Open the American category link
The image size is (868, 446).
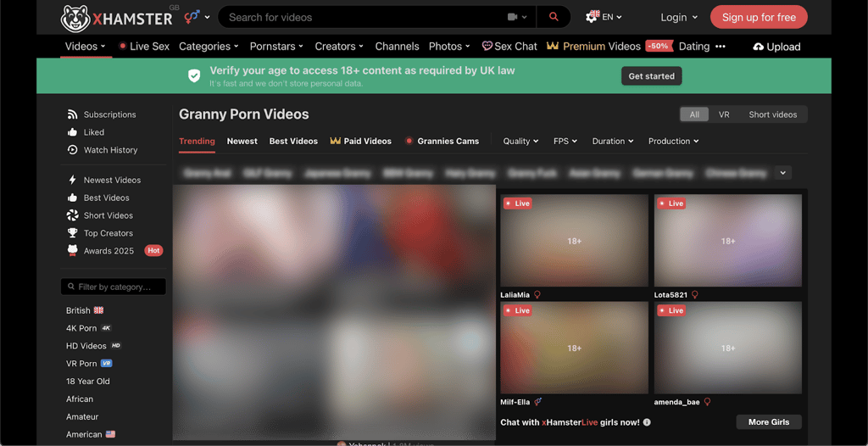tap(91, 434)
